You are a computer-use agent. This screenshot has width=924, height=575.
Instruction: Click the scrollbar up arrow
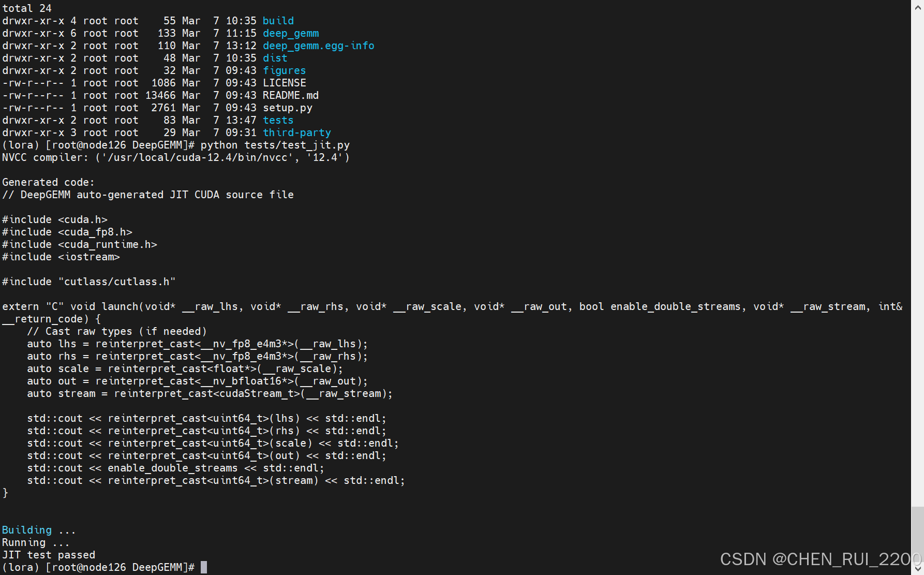tap(917, 7)
